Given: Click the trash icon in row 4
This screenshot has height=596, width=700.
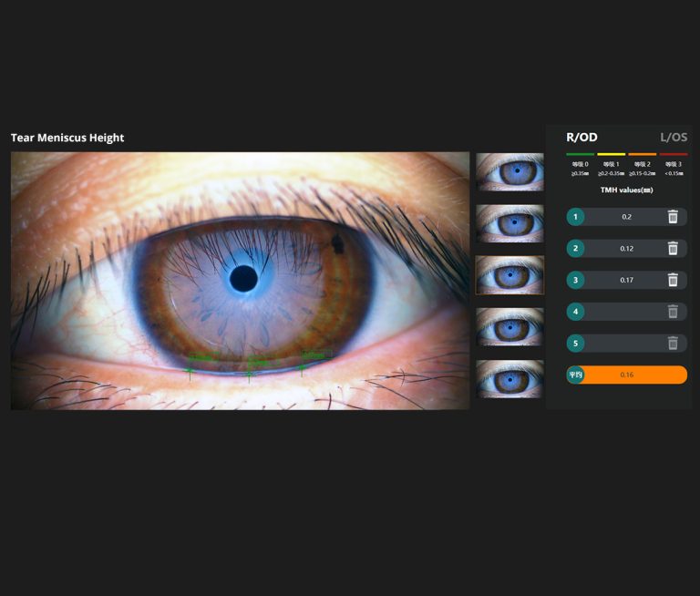Looking at the screenshot, I should coord(673,312).
